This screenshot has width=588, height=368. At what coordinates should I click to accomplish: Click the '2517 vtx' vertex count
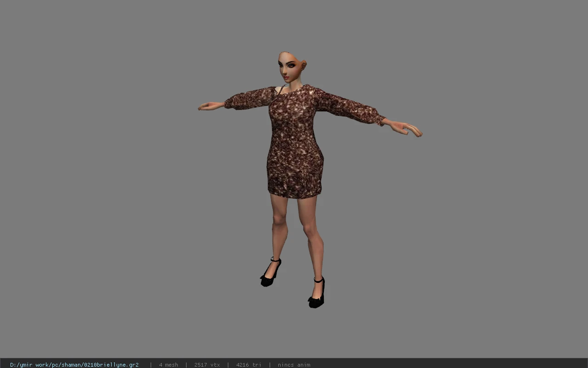pos(207,365)
